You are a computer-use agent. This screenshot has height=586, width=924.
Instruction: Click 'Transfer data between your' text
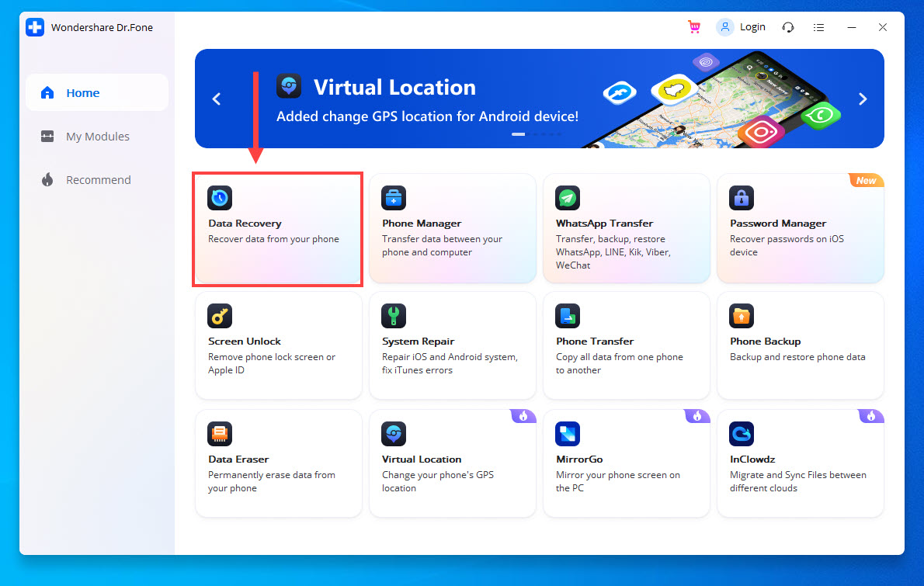tap(442, 239)
